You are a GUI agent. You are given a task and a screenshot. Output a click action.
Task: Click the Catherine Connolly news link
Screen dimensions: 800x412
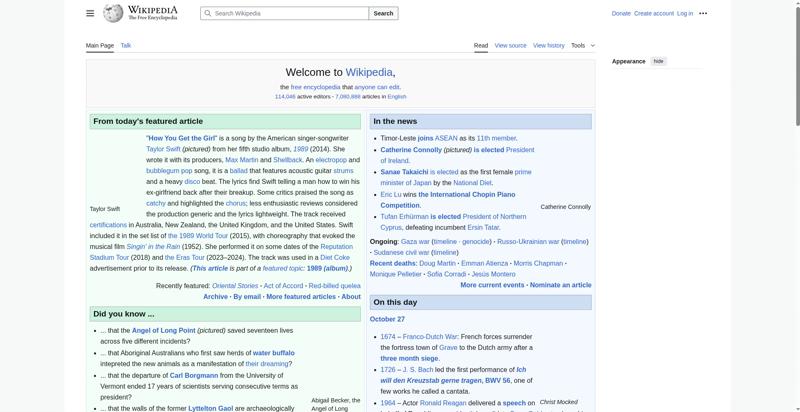click(411, 150)
